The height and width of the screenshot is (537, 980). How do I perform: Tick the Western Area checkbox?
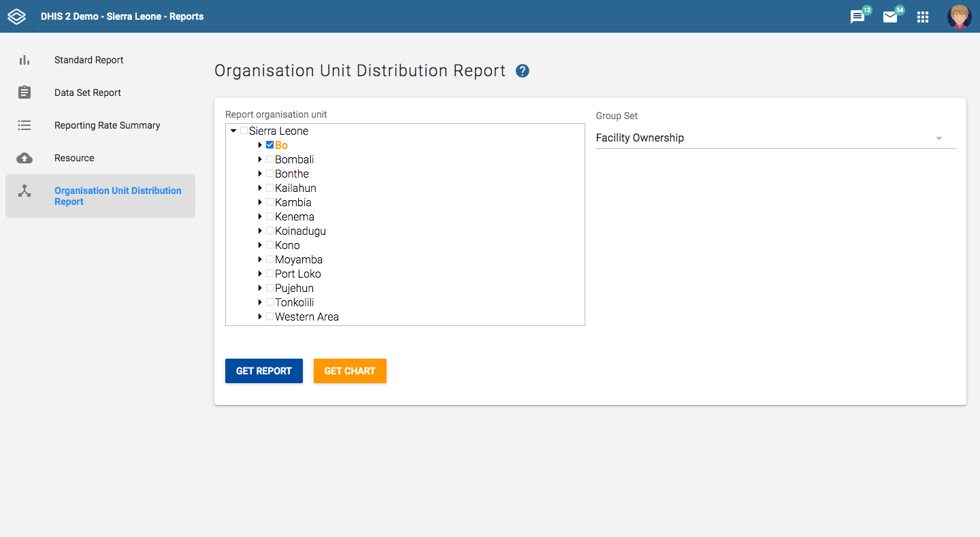click(x=269, y=316)
